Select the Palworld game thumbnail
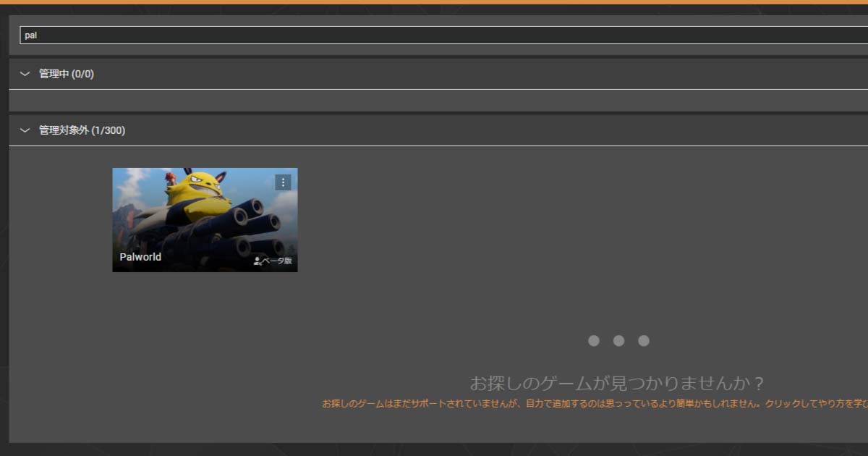This screenshot has height=456, width=868. click(x=205, y=220)
